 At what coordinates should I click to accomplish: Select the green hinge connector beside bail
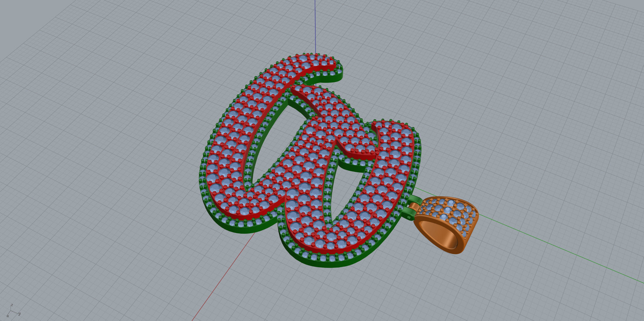pyautogui.click(x=412, y=207)
